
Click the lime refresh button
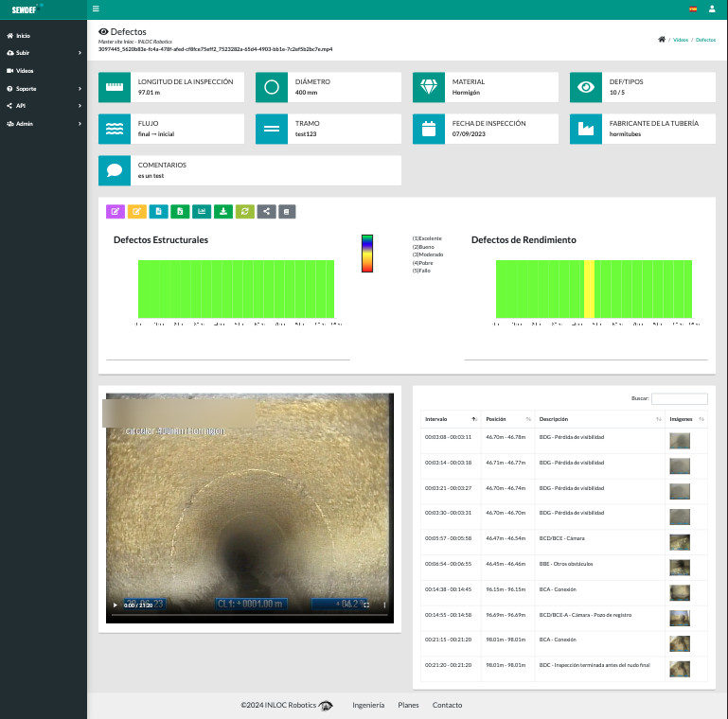coord(244,212)
